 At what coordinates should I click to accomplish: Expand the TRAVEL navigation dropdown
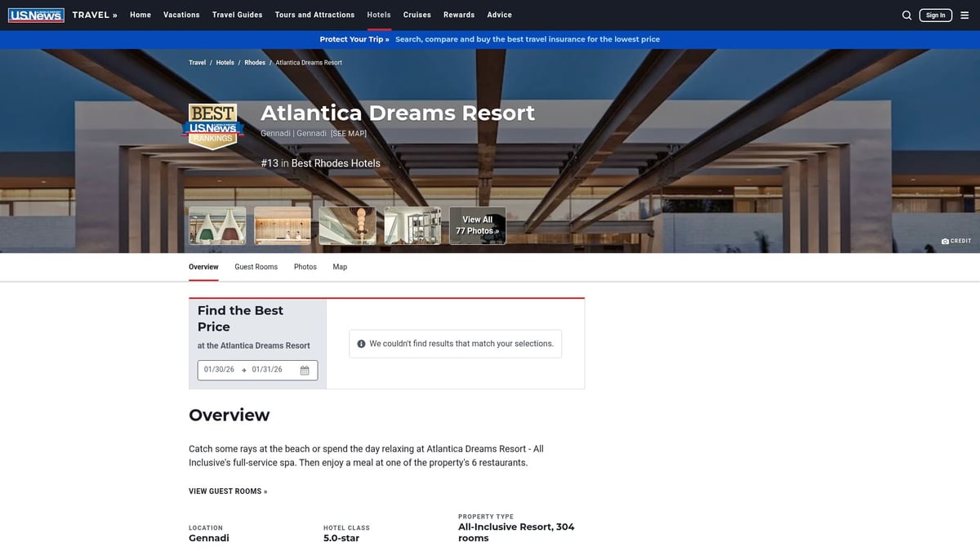(x=93, y=14)
